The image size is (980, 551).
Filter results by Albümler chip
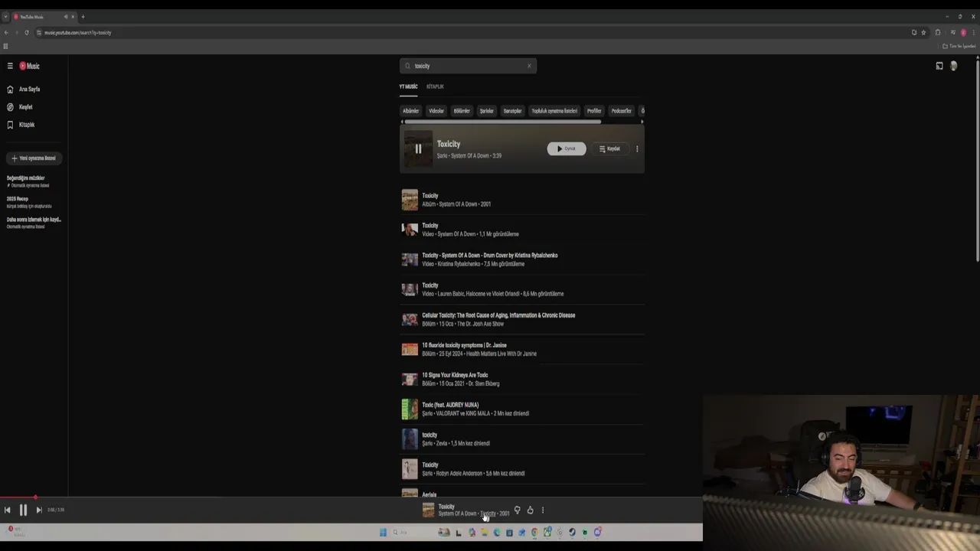click(411, 111)
